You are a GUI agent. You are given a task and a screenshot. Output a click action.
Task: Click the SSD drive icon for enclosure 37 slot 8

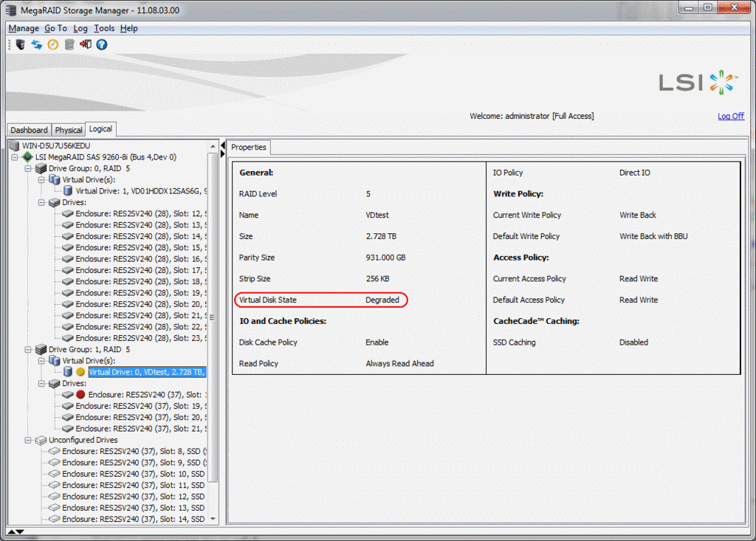54,451
